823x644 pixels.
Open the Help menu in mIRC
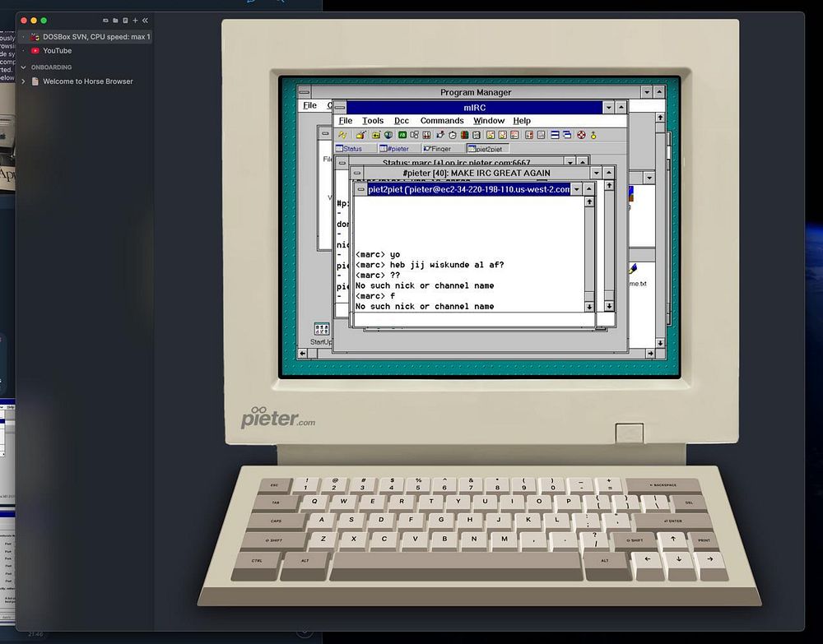click(522, 121)
